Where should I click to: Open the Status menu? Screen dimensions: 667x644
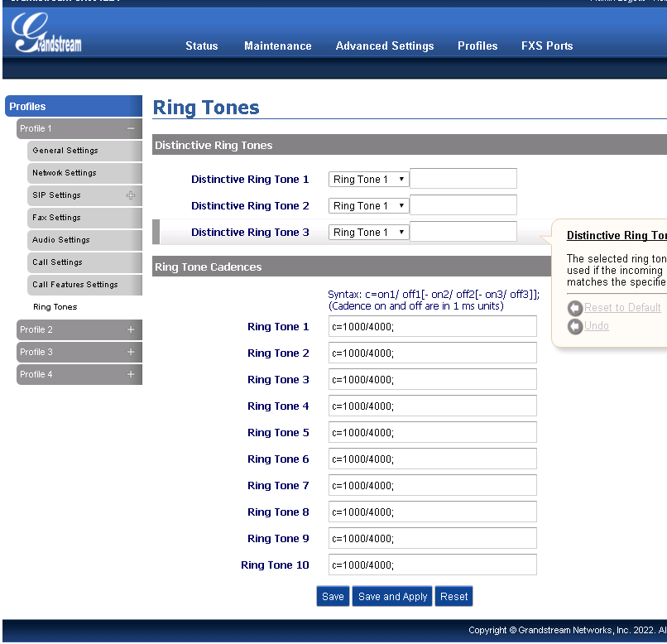(x=202, y=46)
